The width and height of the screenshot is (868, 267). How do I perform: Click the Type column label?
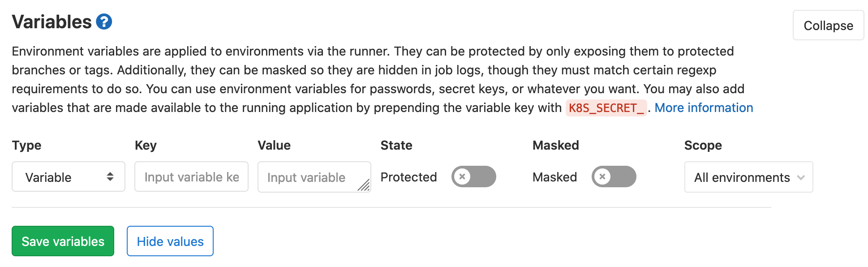coord(27,145)
